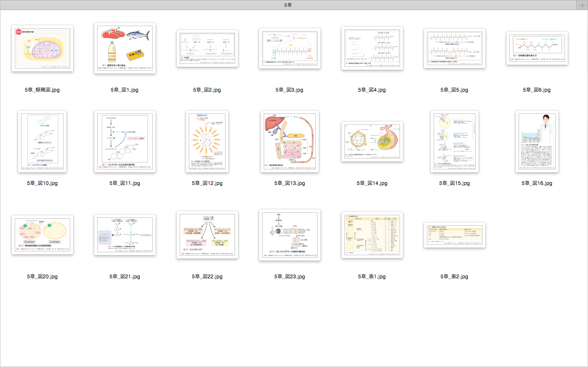Image resolution: width=588 pixels, height=367 pixels.
Task: Click the 5章_図10.jpg filename label
Action: tap(42, 183)
